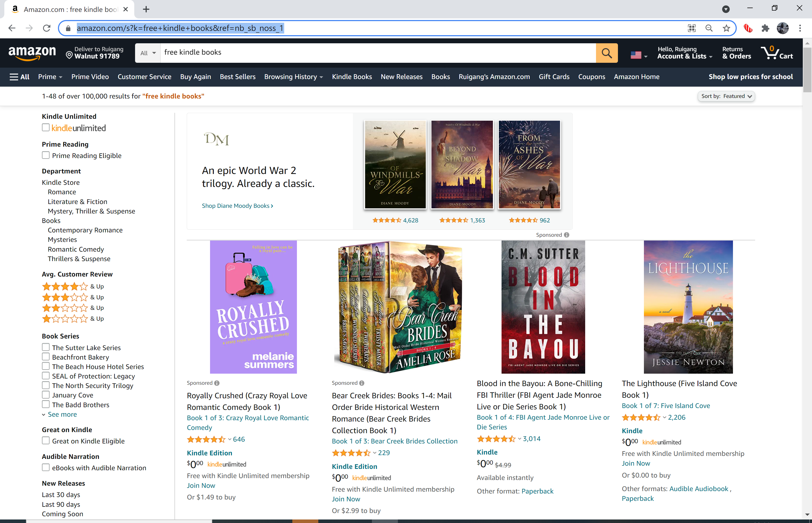This screenshot has height=523, width=812.
Task: Open Paperback format for Blood in the Bayou
Action: point(537,491)
